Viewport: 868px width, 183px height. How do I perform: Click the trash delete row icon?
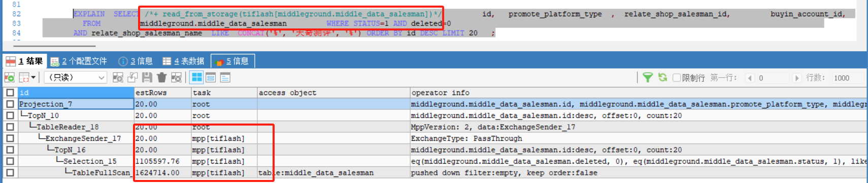161,77
